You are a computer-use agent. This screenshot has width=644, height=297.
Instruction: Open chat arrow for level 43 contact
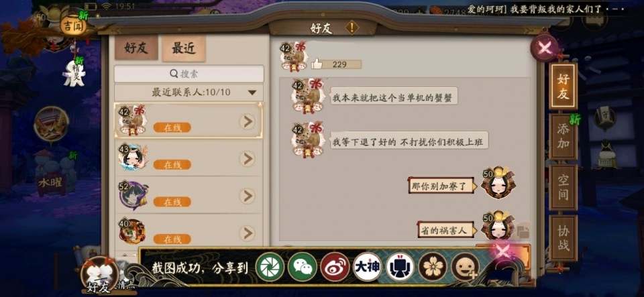click(247, 159)
